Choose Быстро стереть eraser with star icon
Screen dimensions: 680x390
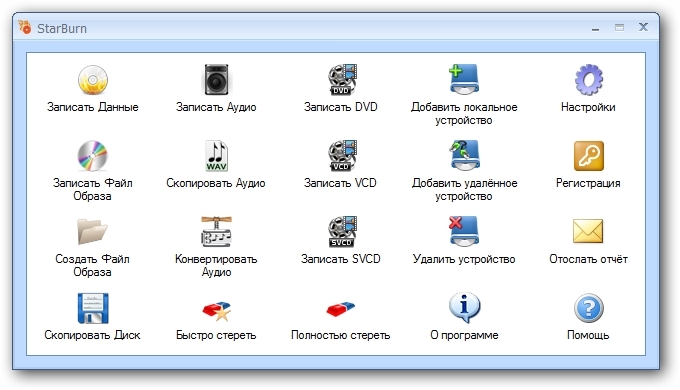pyautogui.click(x=216, y=311)
